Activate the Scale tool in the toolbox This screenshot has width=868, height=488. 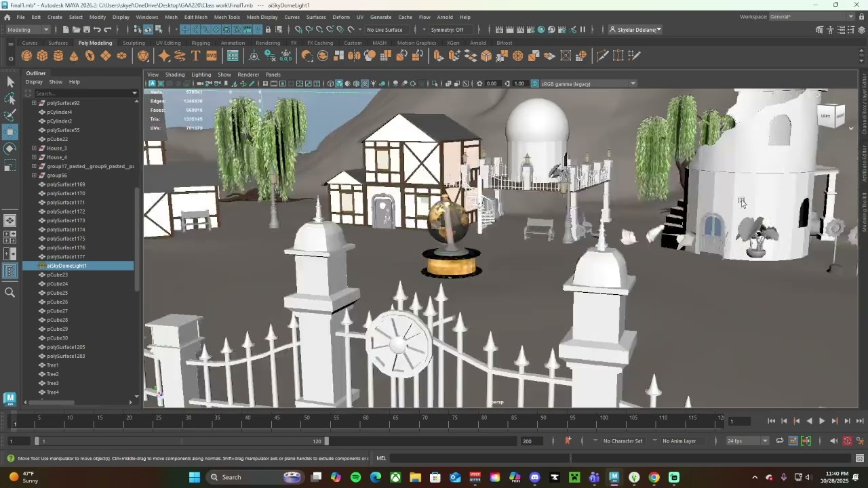10,165
